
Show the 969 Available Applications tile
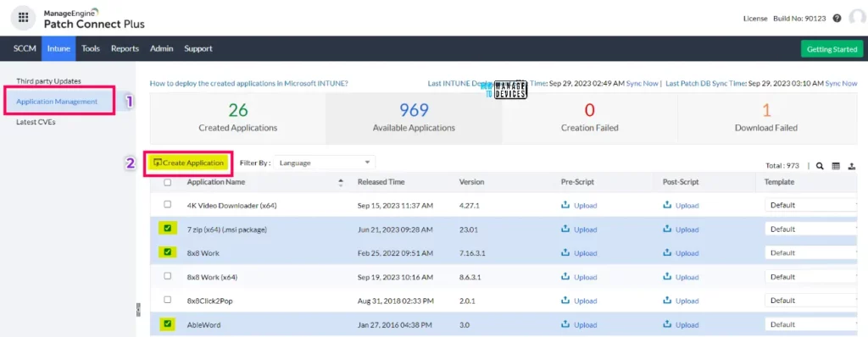pyautogui.click(x=414, y=119)
